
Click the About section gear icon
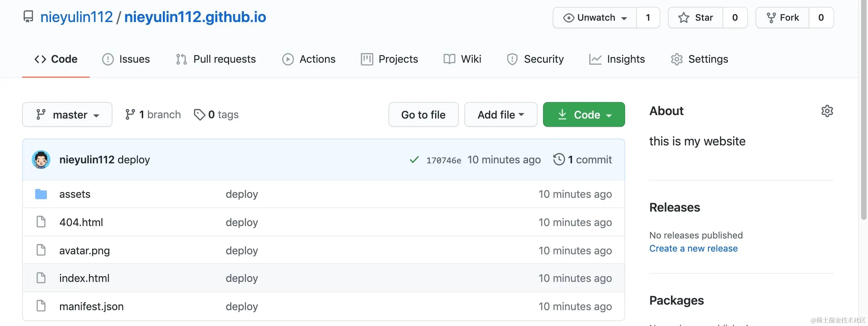[x=827, y=111]
